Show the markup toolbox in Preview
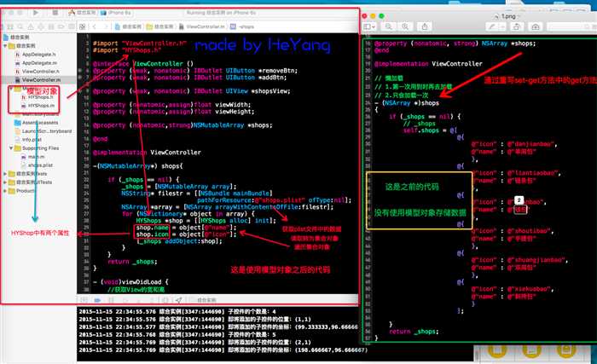The image size is (597, 364). (x=536, y=26)
